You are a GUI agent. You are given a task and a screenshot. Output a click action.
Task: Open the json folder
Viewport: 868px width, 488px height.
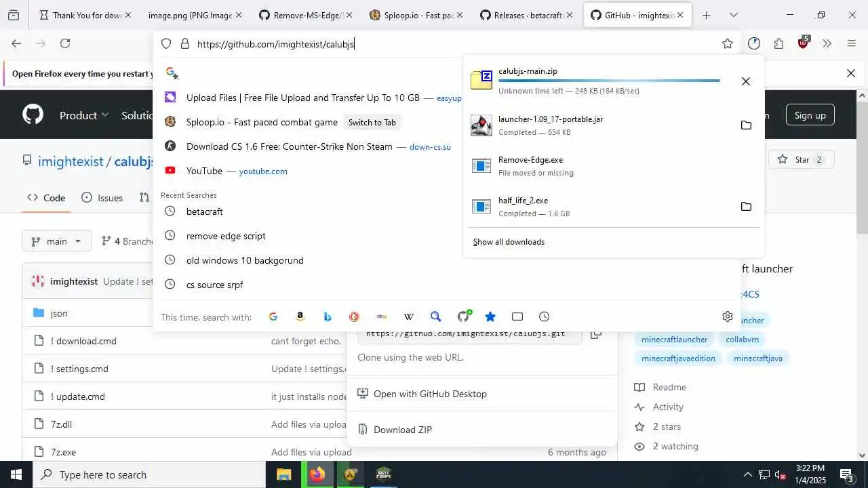point(59,313)
